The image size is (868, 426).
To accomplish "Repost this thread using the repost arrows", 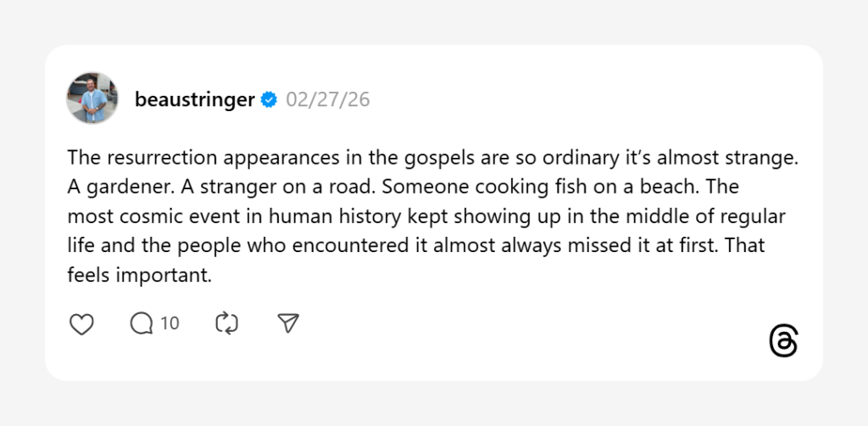I will pos(227,323).
